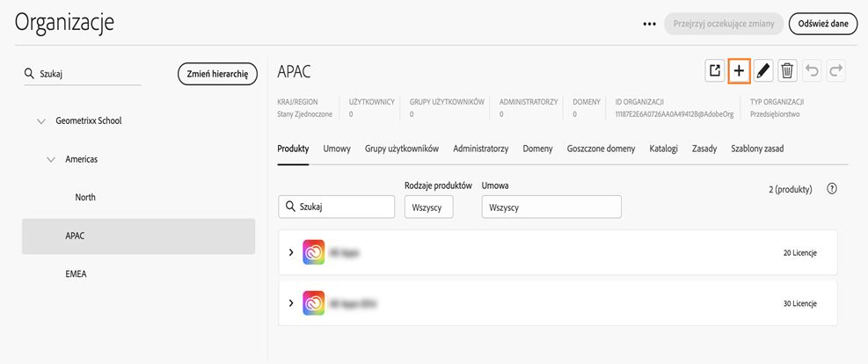The image size is (868, 364).
Task: Collapse the Americas tree node
Action: coord(52,159)
